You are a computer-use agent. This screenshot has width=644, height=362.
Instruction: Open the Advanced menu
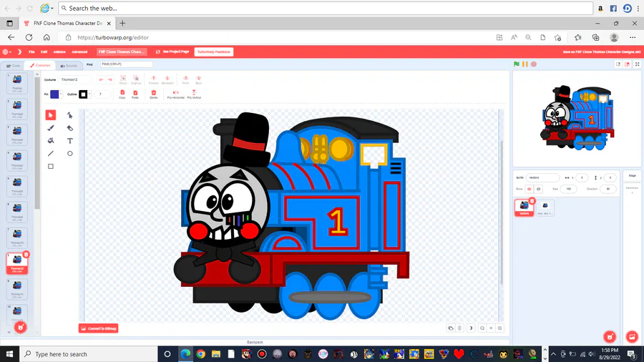pyautogui.click(x=79, y=52)
